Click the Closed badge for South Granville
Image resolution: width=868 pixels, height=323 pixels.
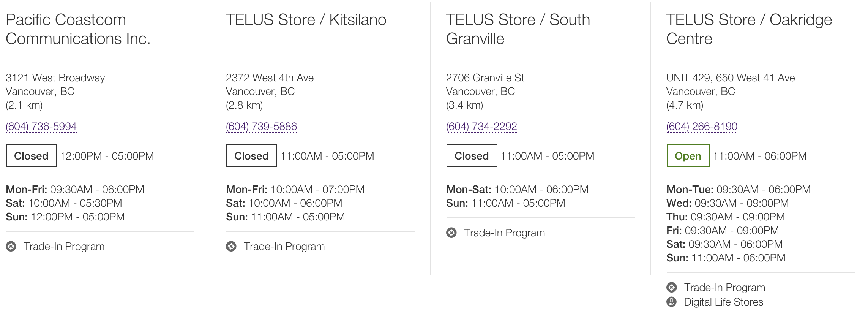(472, 156)
